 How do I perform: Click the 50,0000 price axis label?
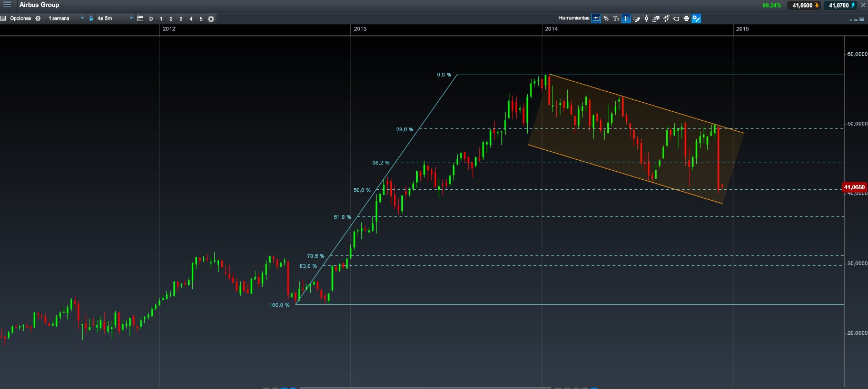click(857, 123)
